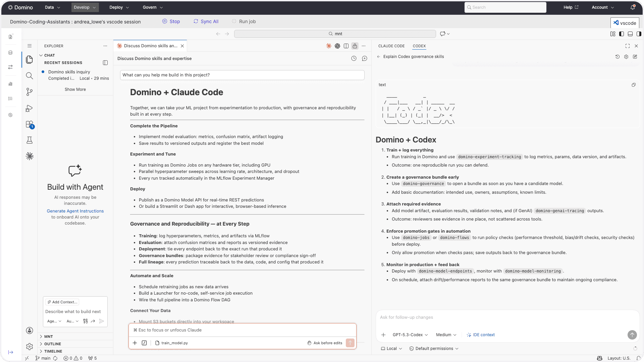Viewport: 644px width, 362px height.
Task: Switch to the CLAUDE CODE tab
Action: (391, 46)
